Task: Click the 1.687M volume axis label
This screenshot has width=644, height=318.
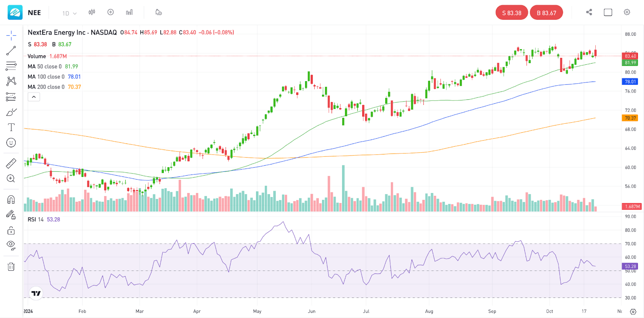Action: click(632, 207)
